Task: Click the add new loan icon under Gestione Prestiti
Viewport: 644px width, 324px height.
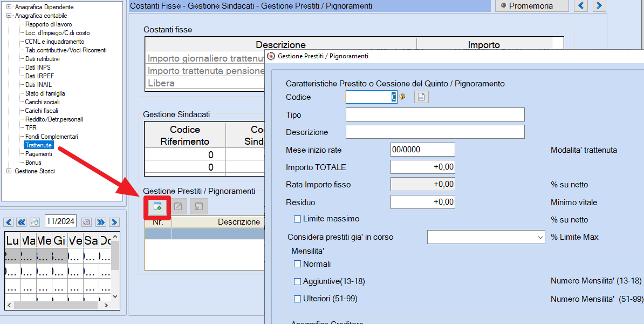Action: (157, 206)
